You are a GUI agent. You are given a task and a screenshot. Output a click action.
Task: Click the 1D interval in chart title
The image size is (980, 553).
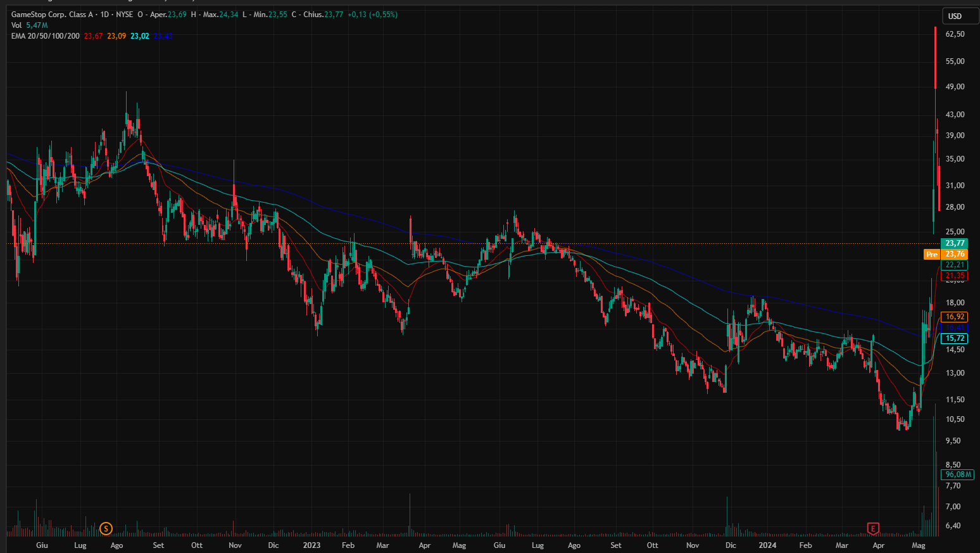pos(104,15)
